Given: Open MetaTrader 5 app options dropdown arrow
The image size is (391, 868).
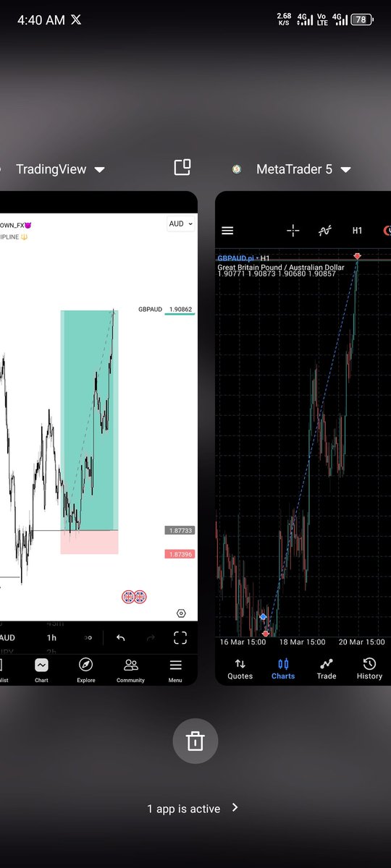Looking at the screenshot, I should (345, 169).
